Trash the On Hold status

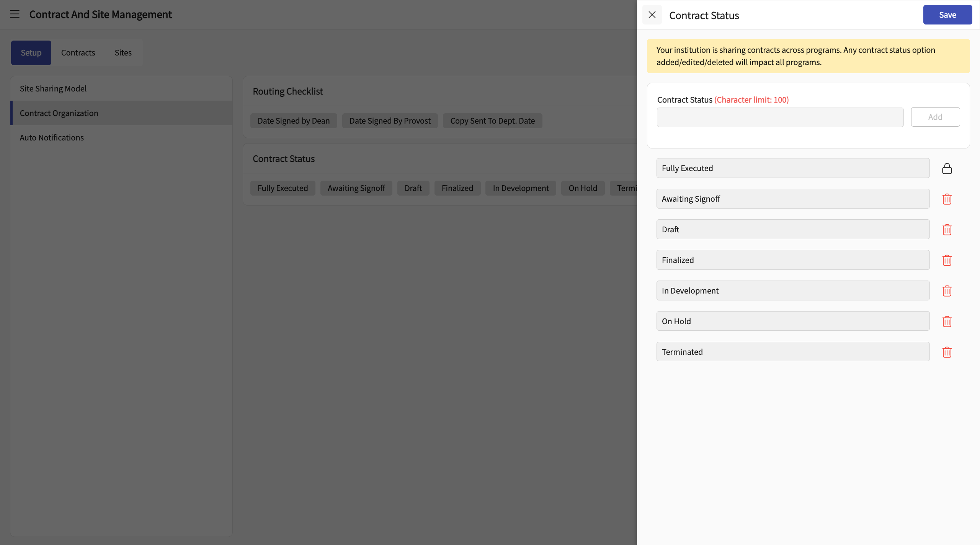click(947, 321)
